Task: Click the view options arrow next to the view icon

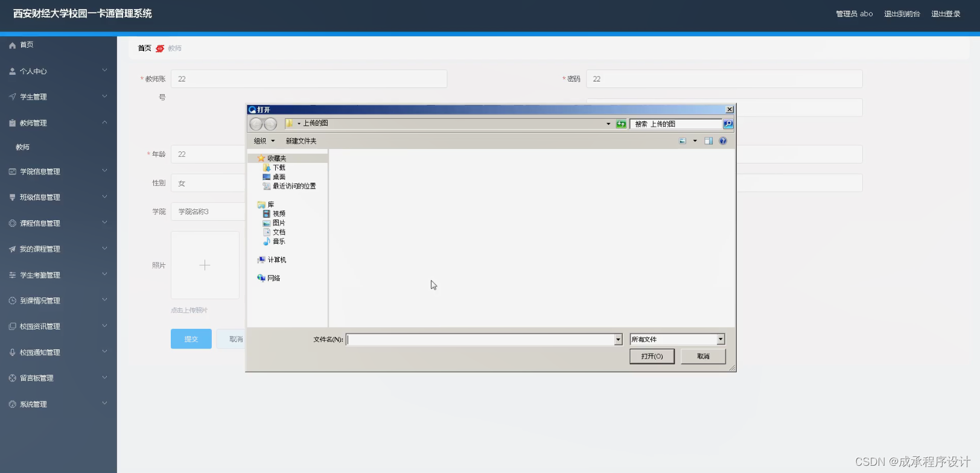Action: click(x=695, y=141)
